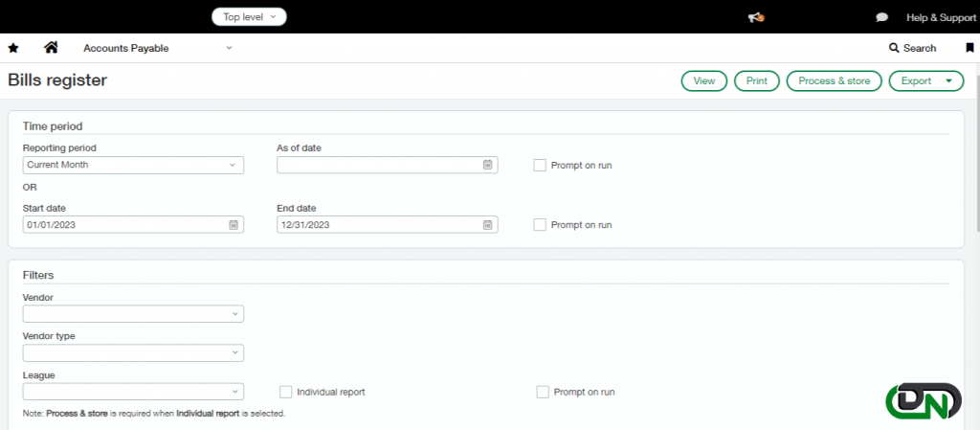Click the favorites star icon
The width and height of the screenshot is (980, 430).
click(13, 48)
